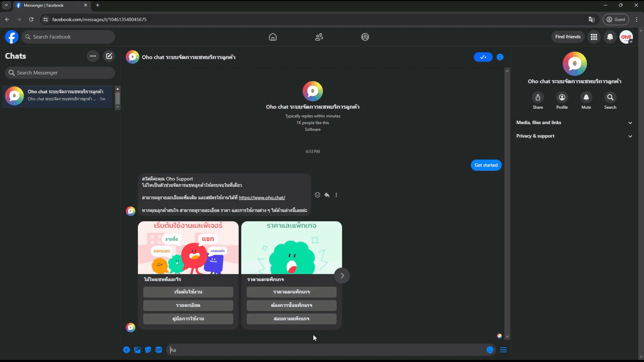Click the Share icon in info panel

[538, 97]
